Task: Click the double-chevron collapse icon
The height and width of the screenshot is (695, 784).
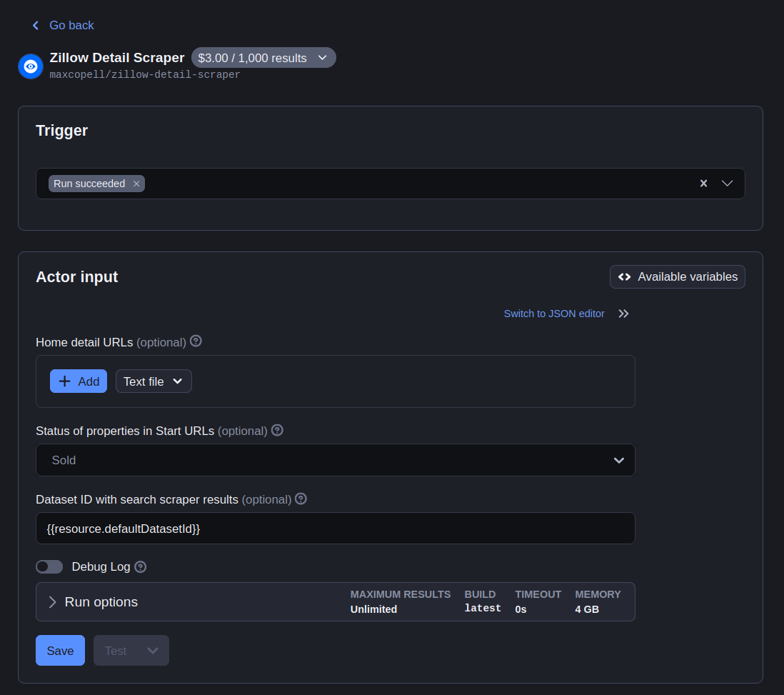Action: (x=623, y=314)
